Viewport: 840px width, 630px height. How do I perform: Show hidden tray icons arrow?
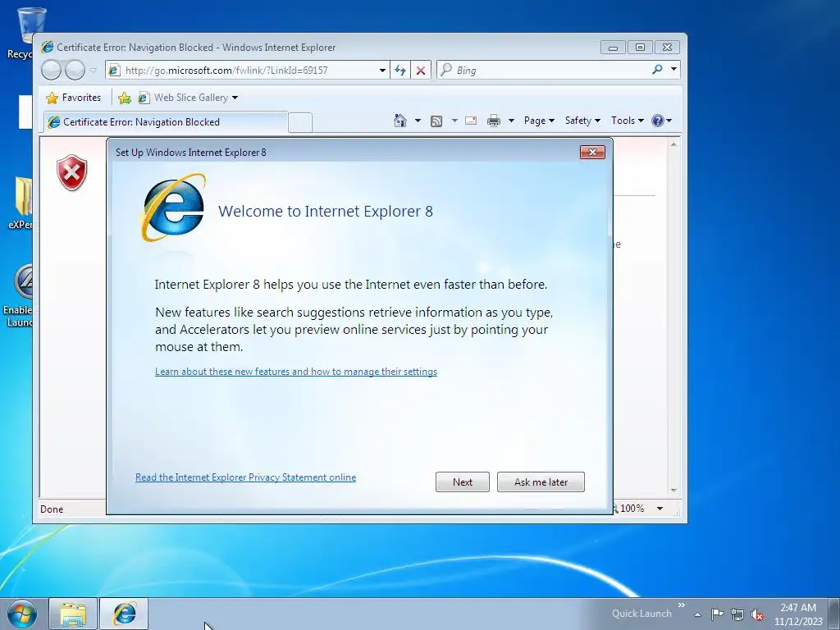[x=697, y=614]
